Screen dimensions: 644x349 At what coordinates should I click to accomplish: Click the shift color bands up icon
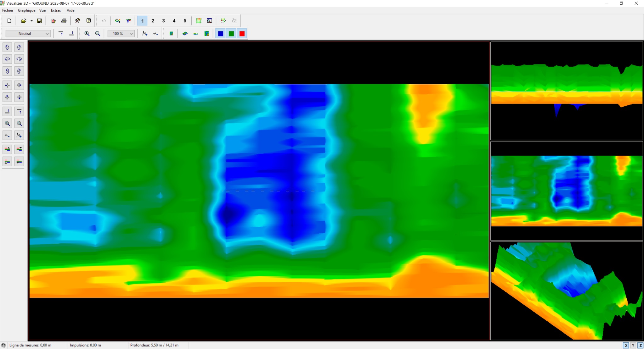pos(7,149)
